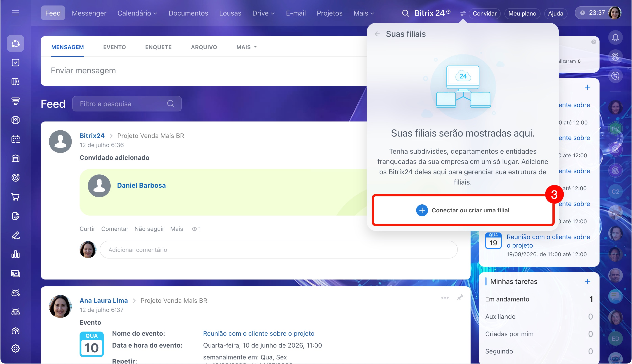Open Tasks checkmark icon in left sidebar
The image size is (632, 364).
point(16,63)
